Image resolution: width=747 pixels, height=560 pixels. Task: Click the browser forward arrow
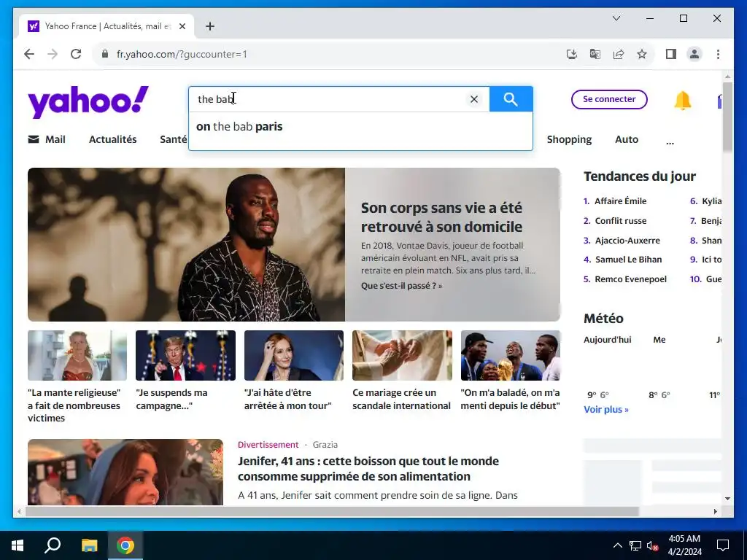(x=53, y=54)
